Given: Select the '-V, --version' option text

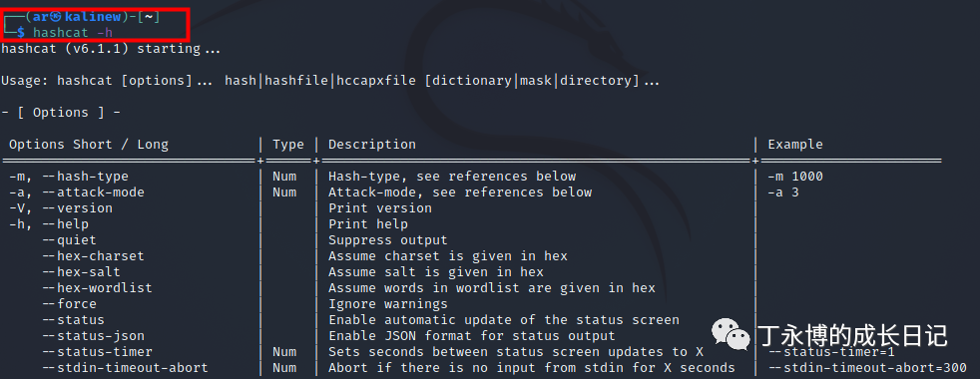Looking at the screenshot, I should [61, 207].
